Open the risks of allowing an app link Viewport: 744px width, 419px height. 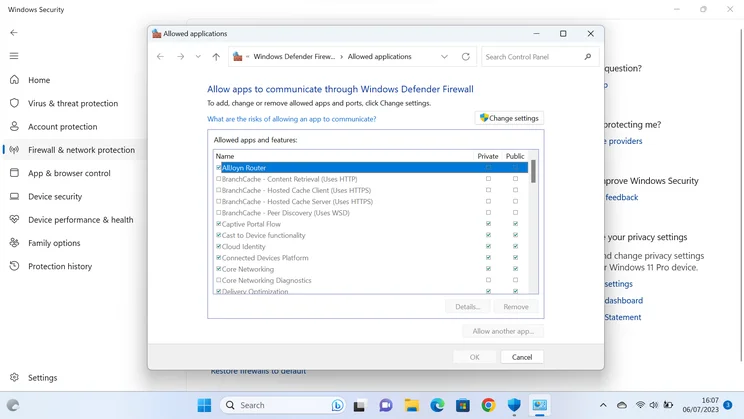[x=291, y=119]
